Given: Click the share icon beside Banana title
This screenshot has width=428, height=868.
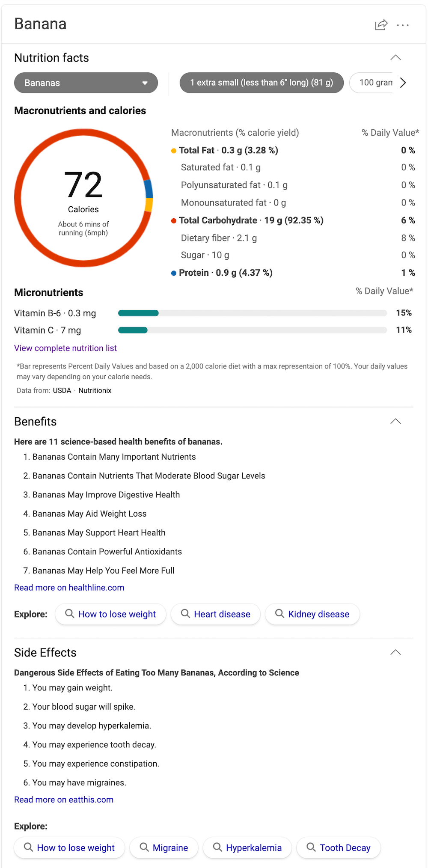Looking at the screenshot, I should [x=381, y=25].
